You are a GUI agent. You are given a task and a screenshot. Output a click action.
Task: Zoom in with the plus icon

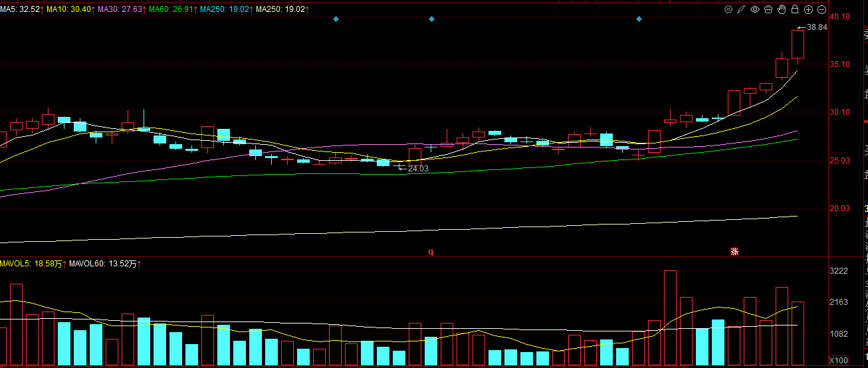808,9
